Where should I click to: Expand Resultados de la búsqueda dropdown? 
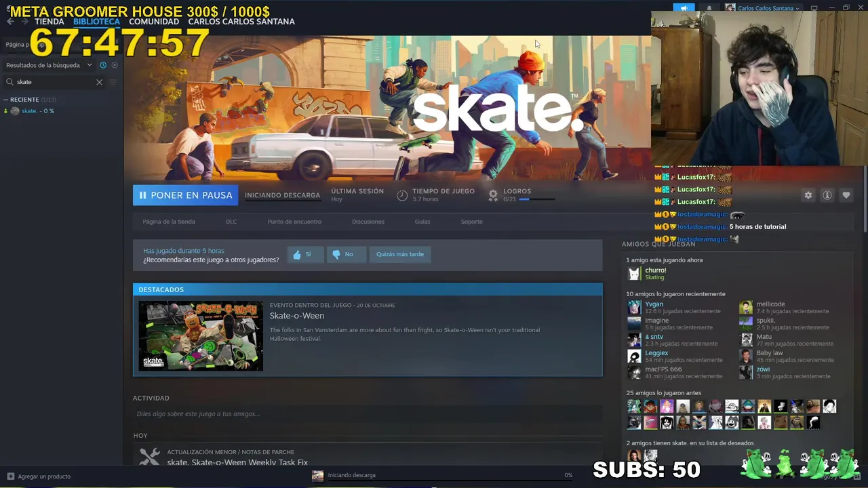(x=49, y=65)
